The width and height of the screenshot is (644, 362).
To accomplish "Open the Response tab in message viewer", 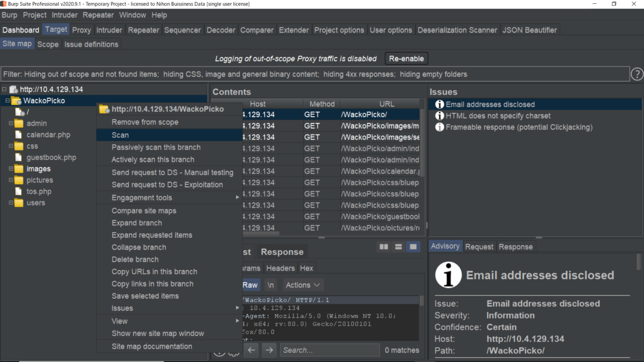I will (282, 252).
